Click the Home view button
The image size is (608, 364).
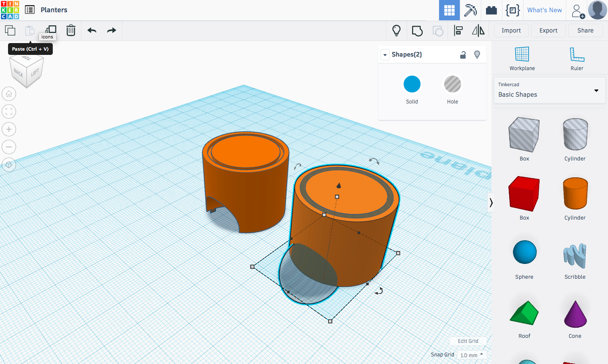(x=9, y=94)
